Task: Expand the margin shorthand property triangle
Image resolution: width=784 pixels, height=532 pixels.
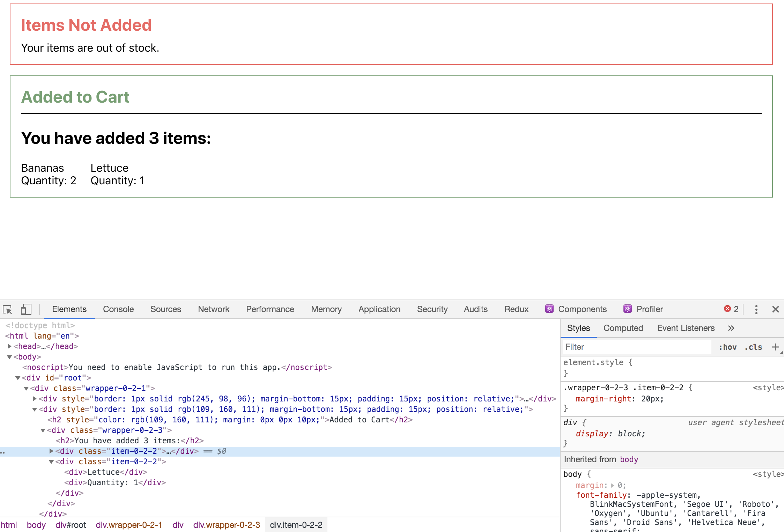Action: click(x=612, y=486)
